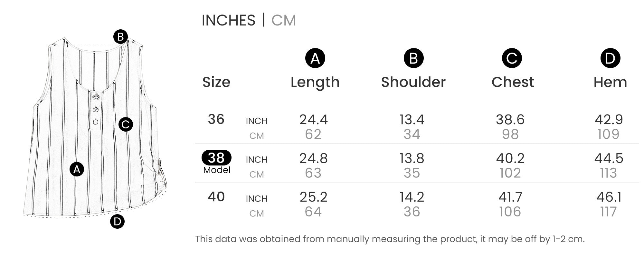Click the manual measurement disclaimer text

(x=390, y=239)
